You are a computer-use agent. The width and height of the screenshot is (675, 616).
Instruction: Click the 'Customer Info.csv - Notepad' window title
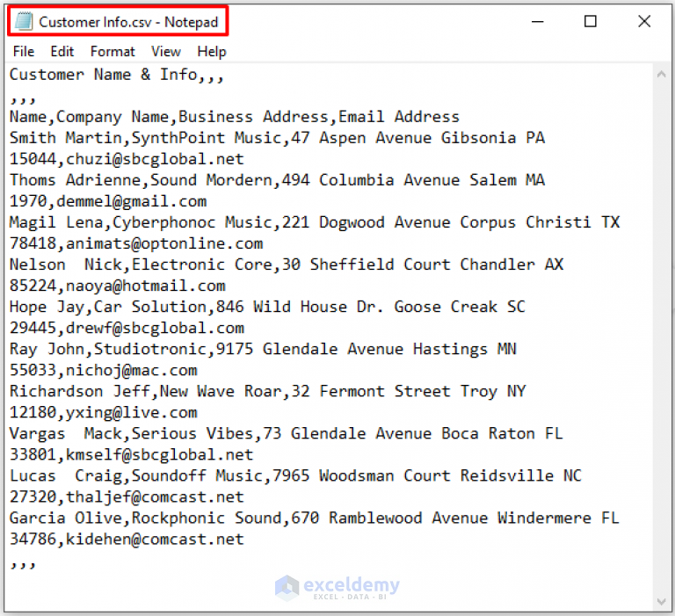tap(128, 21)
